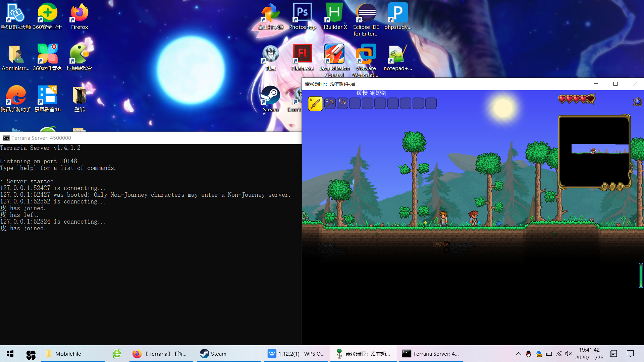Open the 壁纸 folder on desktop
The image size is (644, 362).
click(79, 99)
